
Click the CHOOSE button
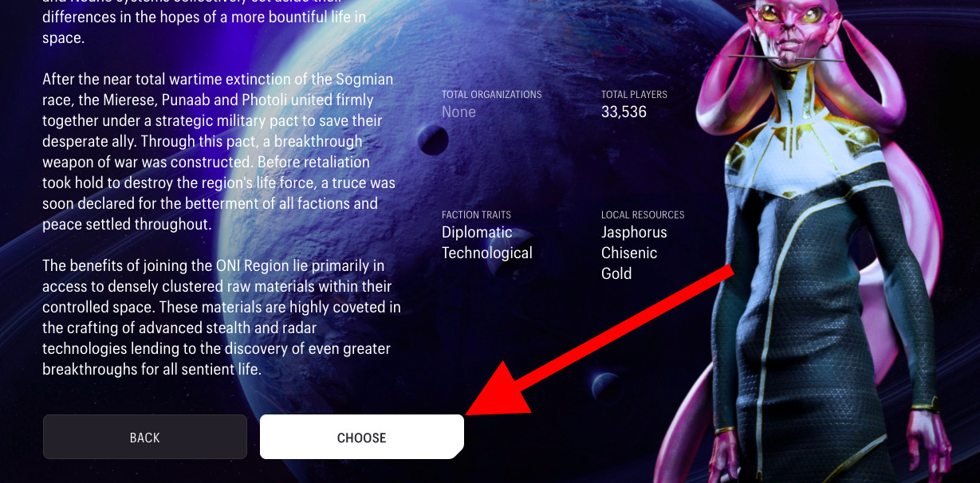coord(361,437)
